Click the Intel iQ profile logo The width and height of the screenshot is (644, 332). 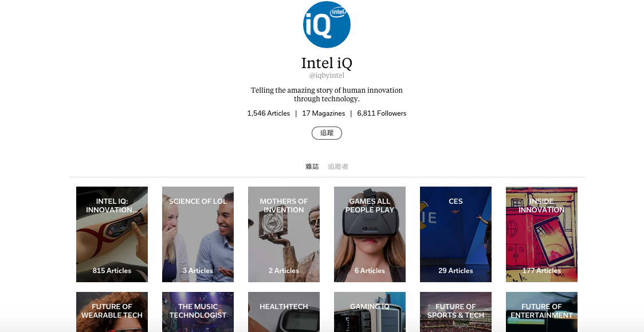(327, 24)
